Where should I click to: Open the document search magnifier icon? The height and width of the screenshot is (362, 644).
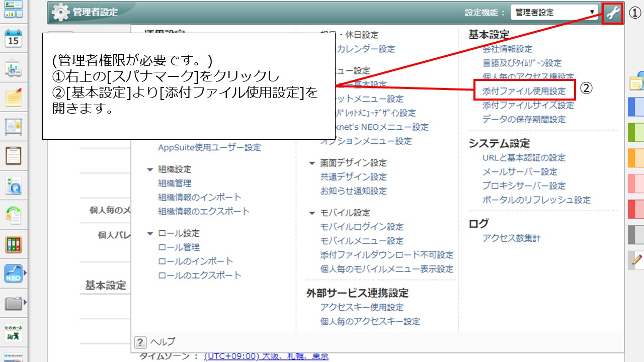(14, 186)
